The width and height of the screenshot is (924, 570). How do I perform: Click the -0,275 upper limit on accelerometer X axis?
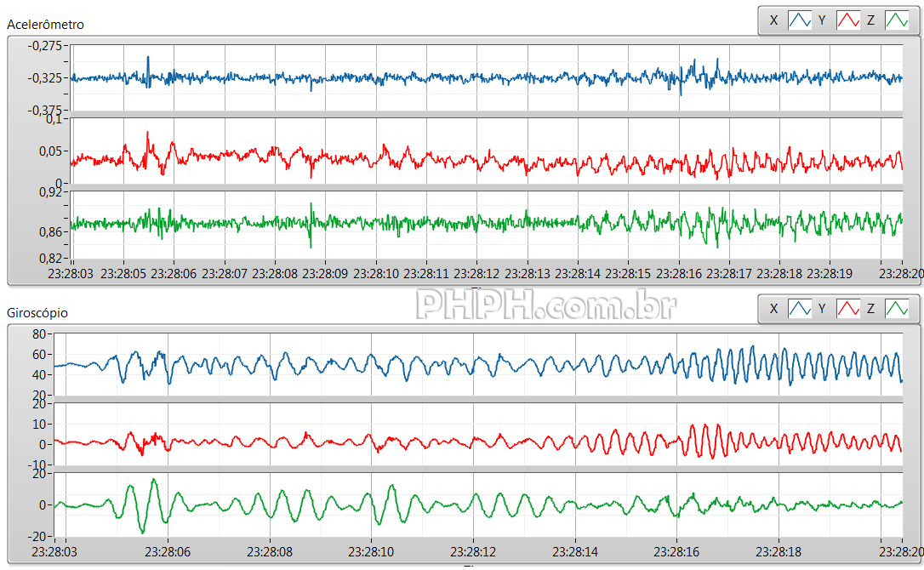tap(45, 45)
